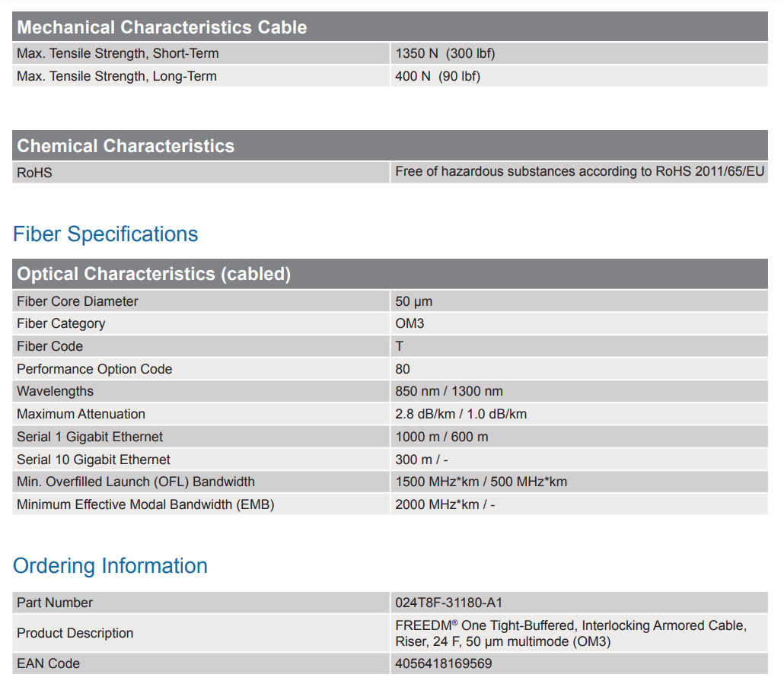Click the Minimum Effective Modal Bandwidth (EMB) label
The height and width of the screenshot is (684, 784).
(145, 504)
